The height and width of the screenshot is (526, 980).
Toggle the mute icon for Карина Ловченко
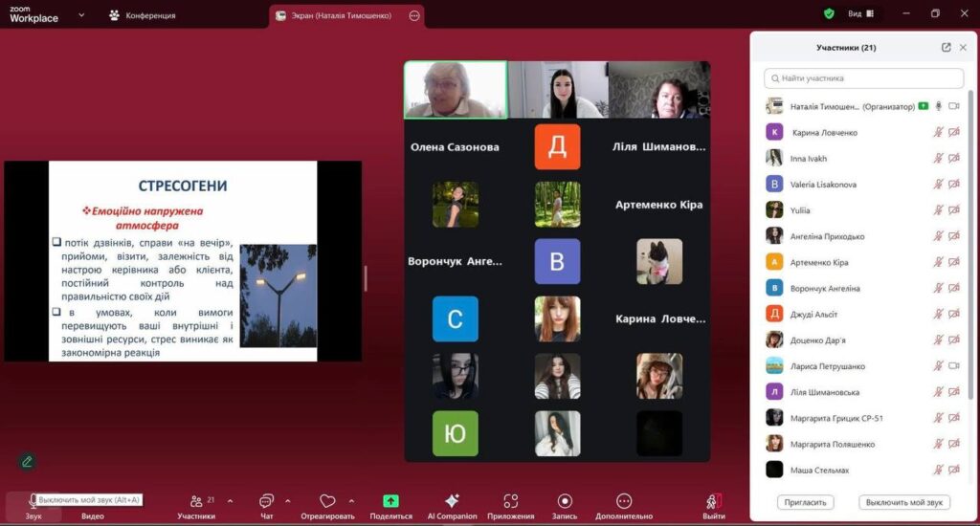(x=938, y=133)
